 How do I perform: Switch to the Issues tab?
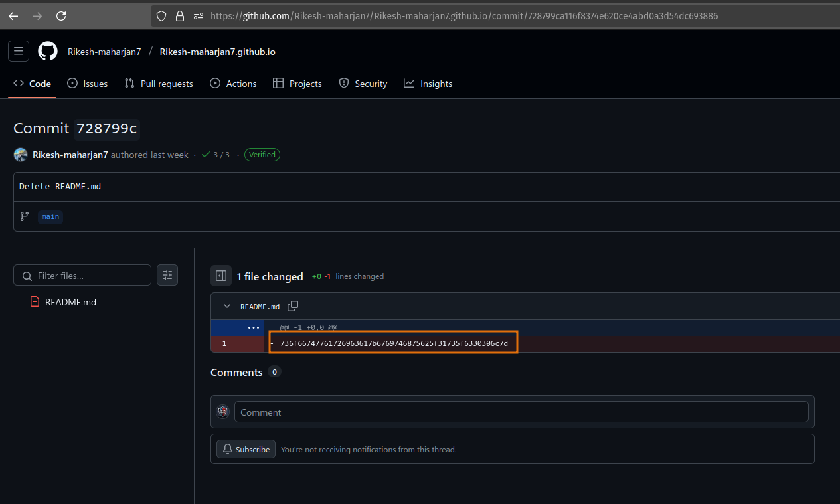tap(88, 84)
